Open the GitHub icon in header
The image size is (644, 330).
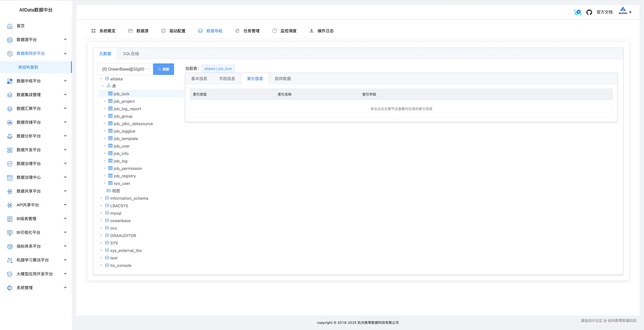589,12
